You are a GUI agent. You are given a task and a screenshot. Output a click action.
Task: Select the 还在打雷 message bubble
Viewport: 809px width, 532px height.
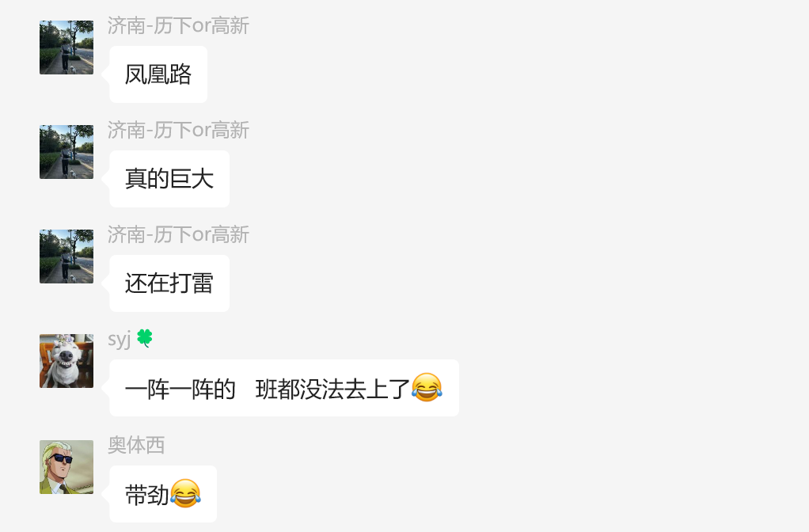coord(169,283)
